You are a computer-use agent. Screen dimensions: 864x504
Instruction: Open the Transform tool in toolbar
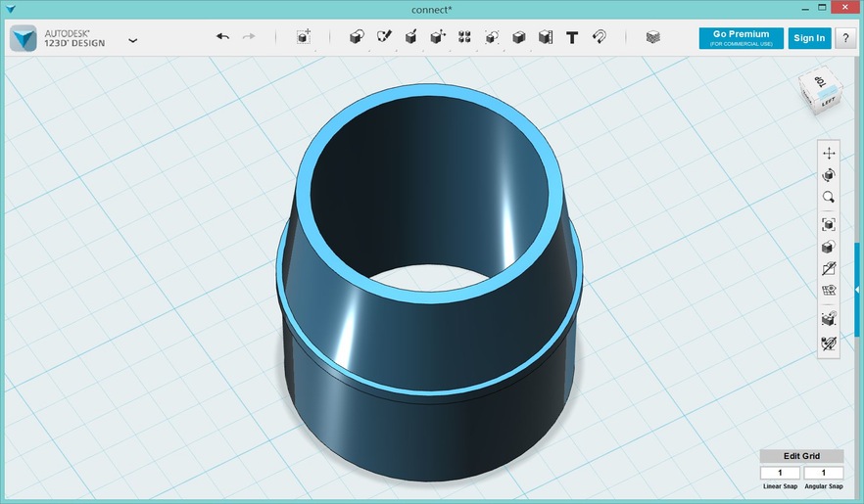click(x=304, y=37)
